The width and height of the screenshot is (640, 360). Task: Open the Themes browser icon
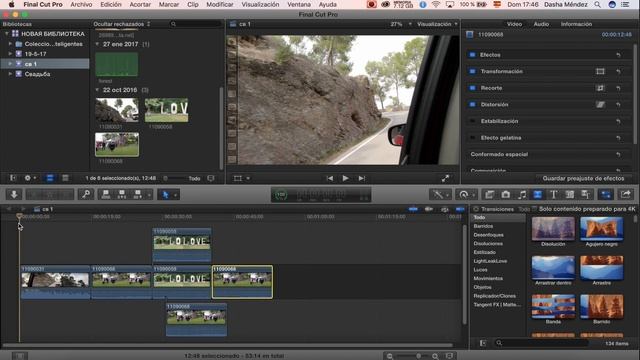(x=585, y=195)
